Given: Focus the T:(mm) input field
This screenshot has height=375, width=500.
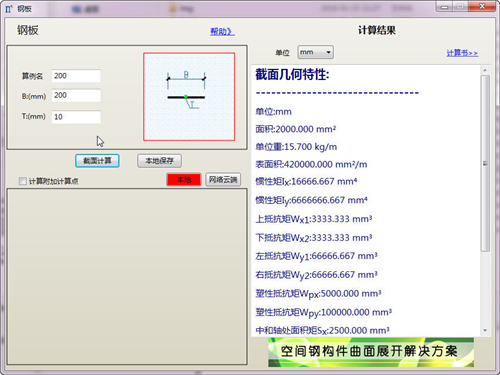Looking at the screenshot, I should point(76,117).
